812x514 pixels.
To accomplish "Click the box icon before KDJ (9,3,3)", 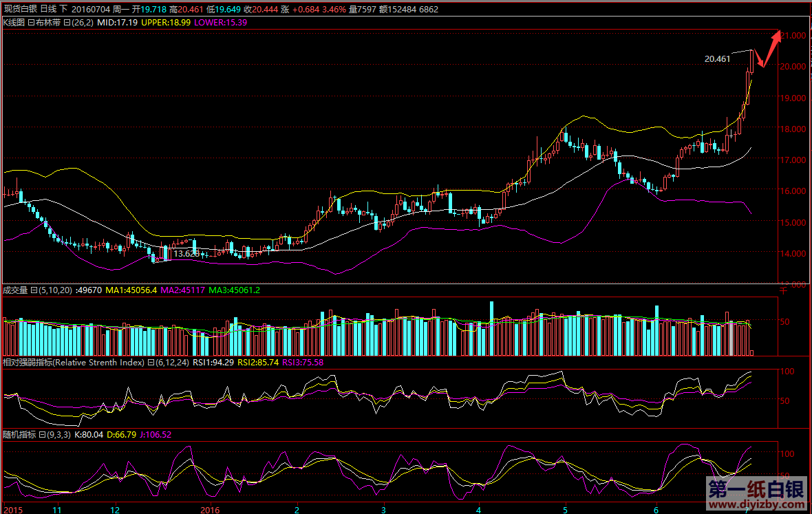I will (x=41, y=435).
